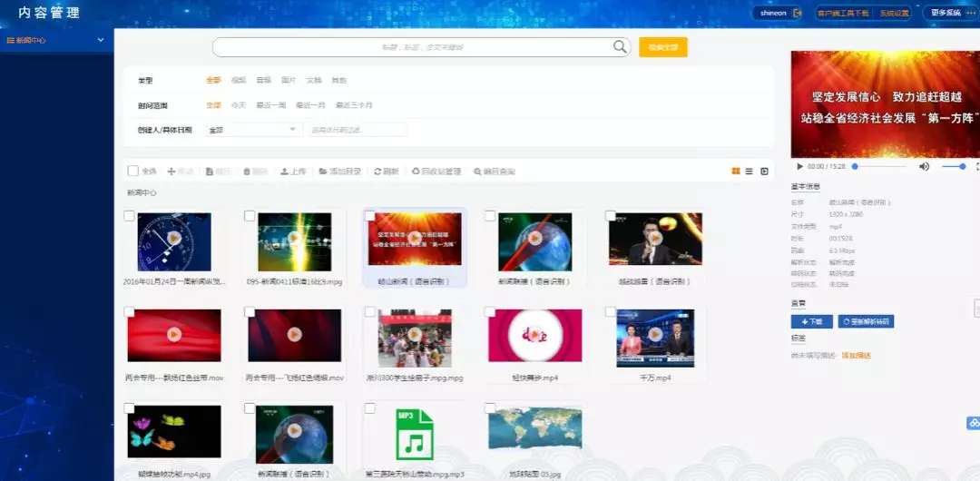Filter type by document
The width and height of the screenshot is (980, 481).
314,80
